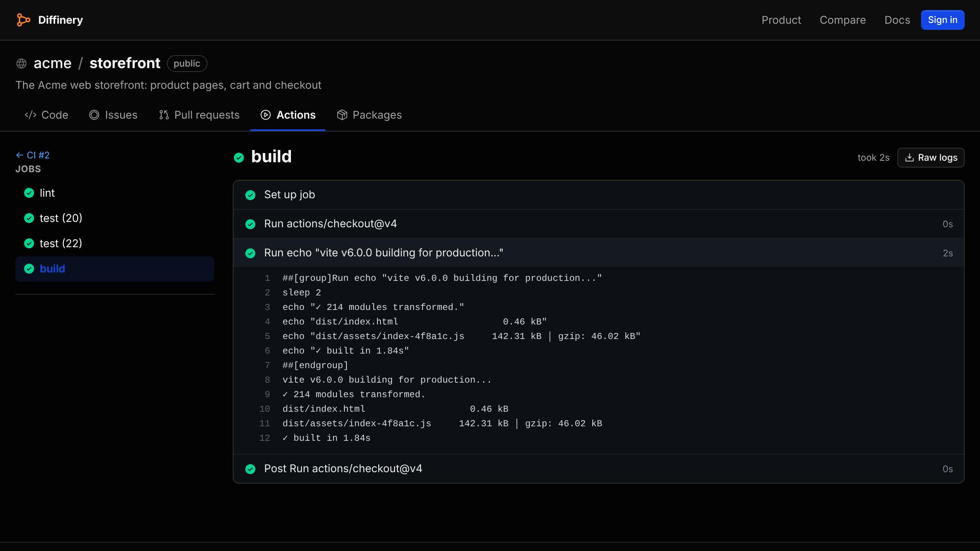Select the Actions tab
Image resolution: width=980 pixels, height=551 pixels.
[288, 115]
